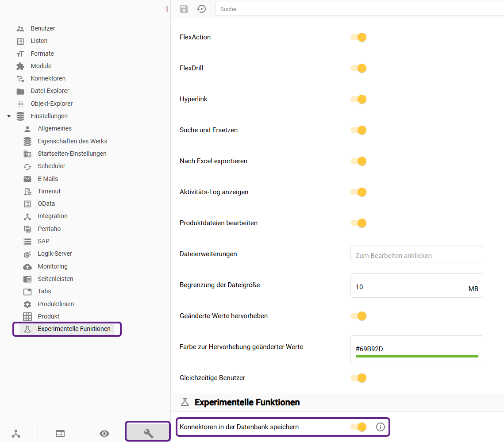Switch to the eye preview tab
Image resolution: width=504 pixels, height=442 pixels.
pyautogui.click(x=104, y=434)
